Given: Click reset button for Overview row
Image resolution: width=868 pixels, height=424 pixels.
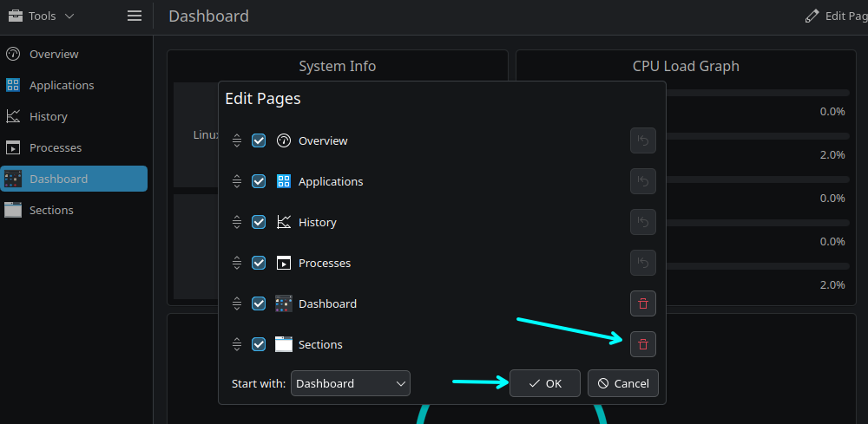Looking at the screenshot, I should (642, 140).
